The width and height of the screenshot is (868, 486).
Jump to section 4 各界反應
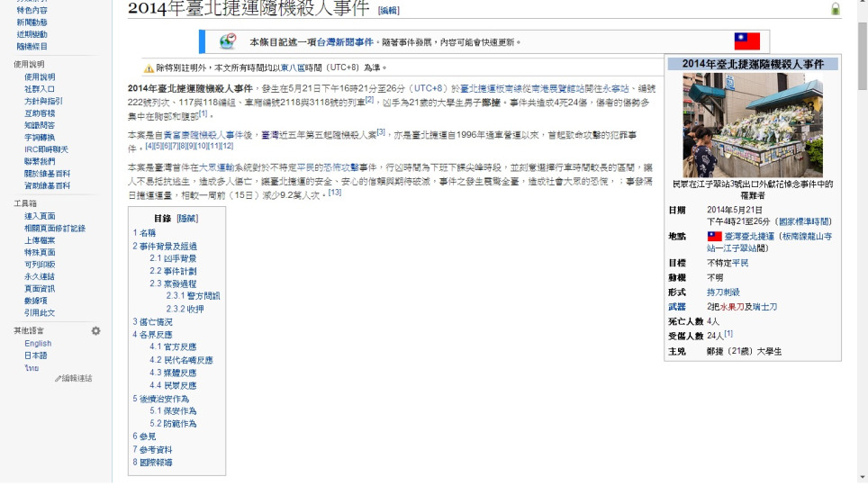pos(152,335)
